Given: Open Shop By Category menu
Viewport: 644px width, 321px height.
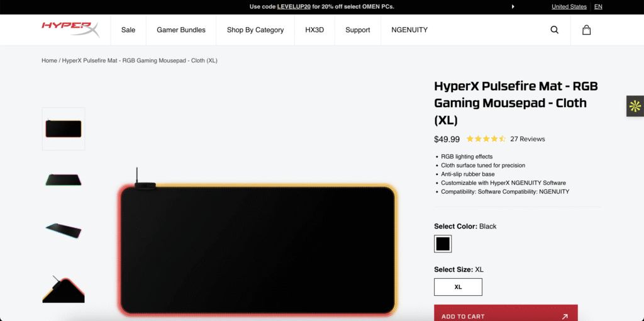Looking at the screenshot, I should (x=255, y=30).
